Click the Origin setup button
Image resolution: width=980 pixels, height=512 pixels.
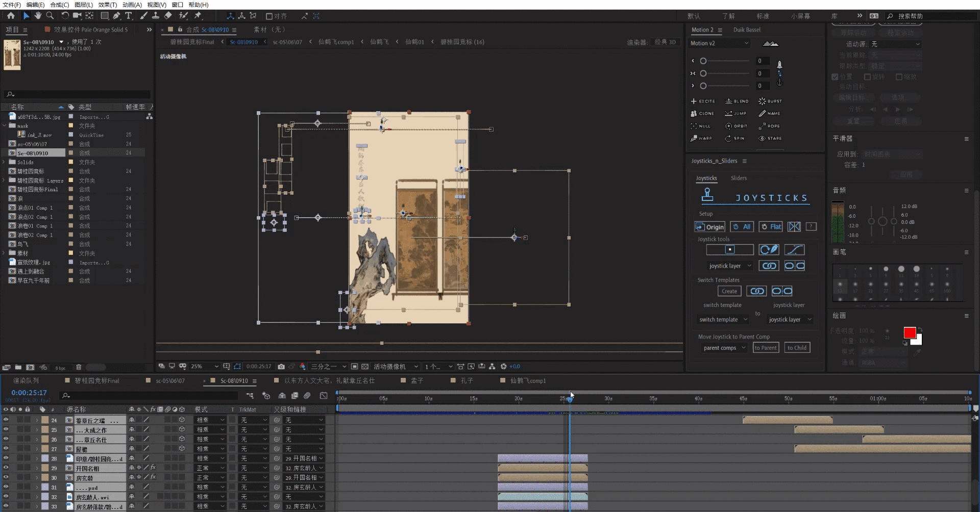click(x=710, y=227)
